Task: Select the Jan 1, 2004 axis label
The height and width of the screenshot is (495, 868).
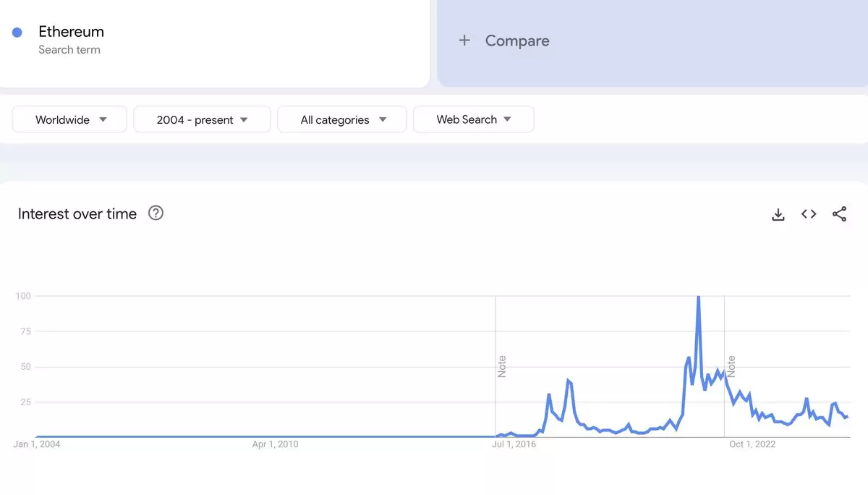Action: coord(37,444)
